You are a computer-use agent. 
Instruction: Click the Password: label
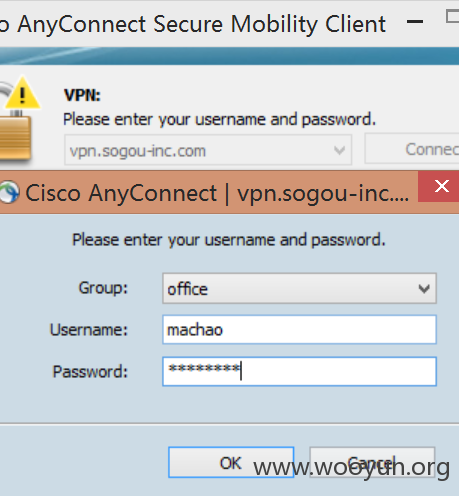90,372
